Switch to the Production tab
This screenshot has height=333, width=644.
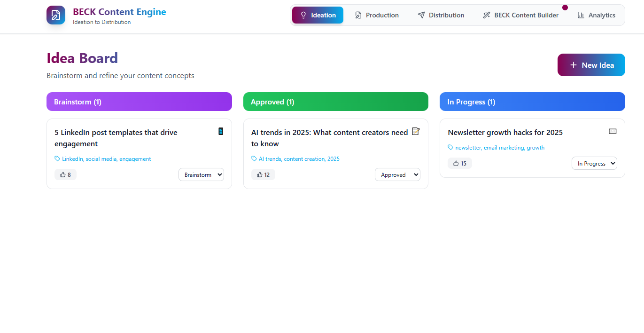click(x=377, y=15)
